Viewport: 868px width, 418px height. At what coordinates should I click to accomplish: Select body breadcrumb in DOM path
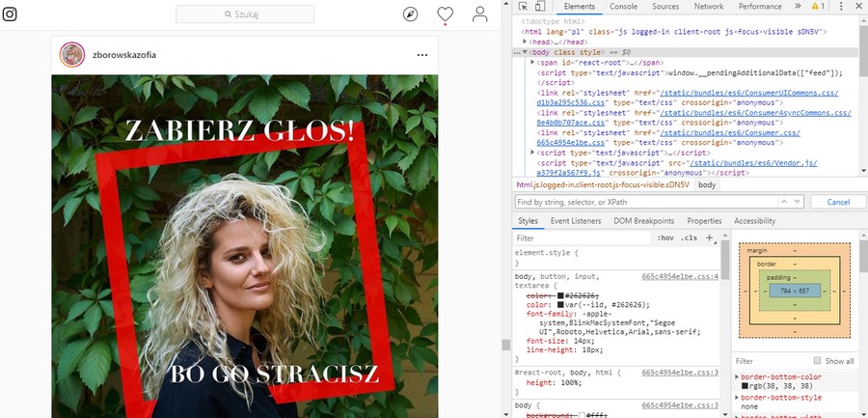pyautogui.click(x=707, y=185)
